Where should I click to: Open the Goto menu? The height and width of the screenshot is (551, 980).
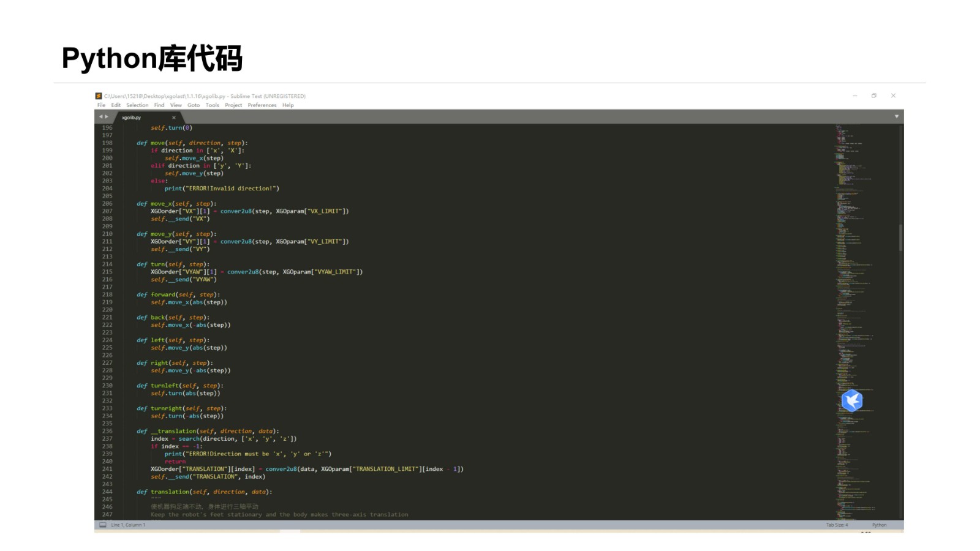[194, 105]
